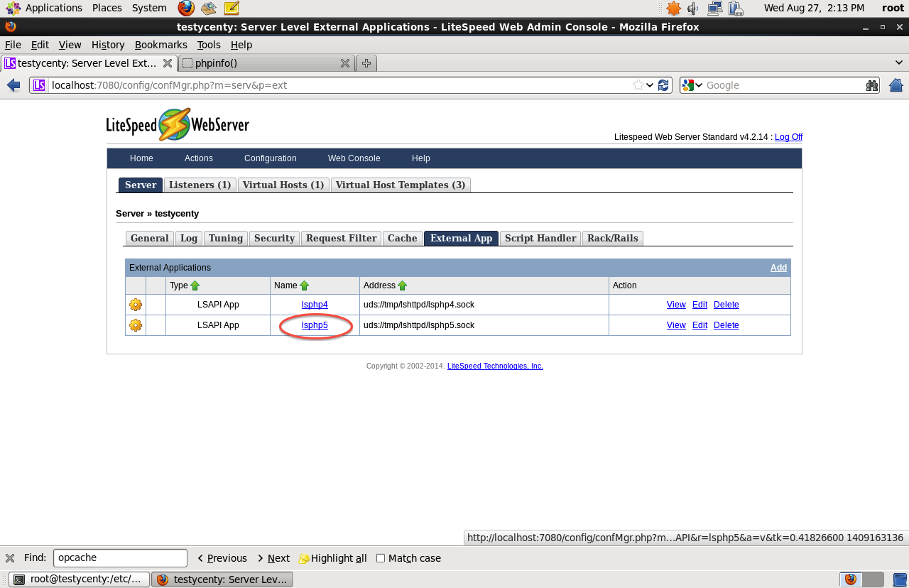Open the URL history dropdown arrow
The width and height of the screenshot is (909, 588).
point(650,85)
